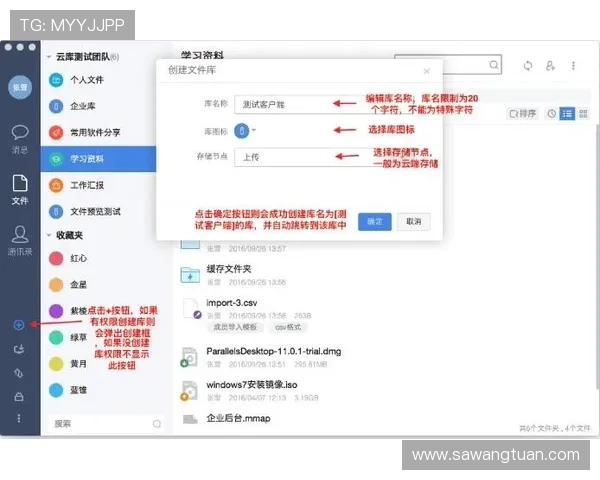Click the 成员导入模板 tag
The width and height of the screenshot is (600, 480).
coord(235,327)
